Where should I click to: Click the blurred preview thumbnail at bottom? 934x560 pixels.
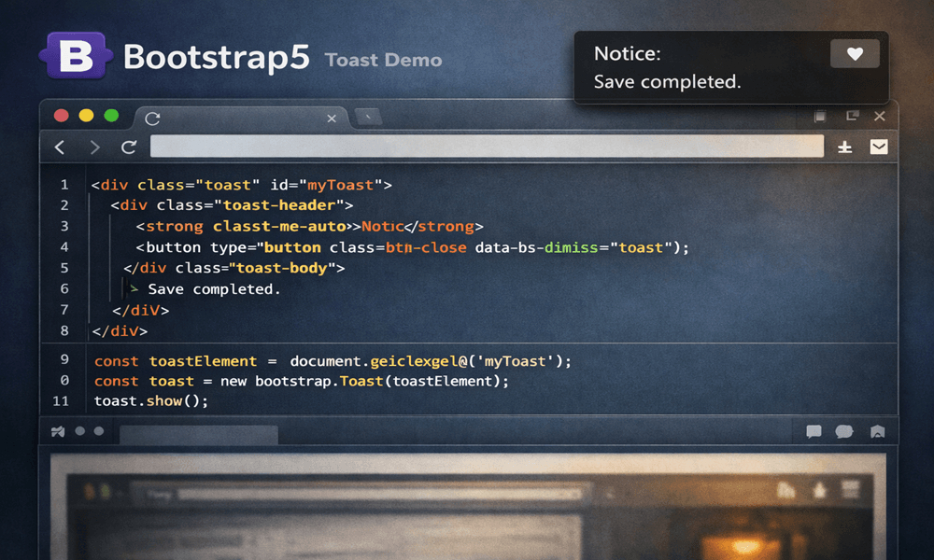tap(468, 507)
